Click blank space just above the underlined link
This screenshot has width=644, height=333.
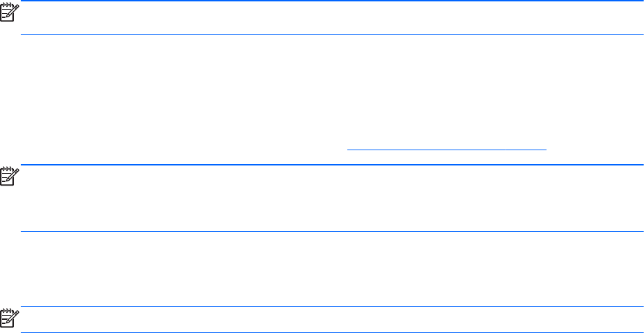[447, 132]
